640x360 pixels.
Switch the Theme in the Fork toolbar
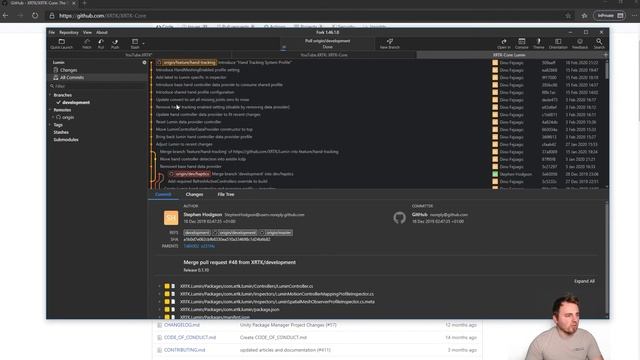[x=539, y=44]
